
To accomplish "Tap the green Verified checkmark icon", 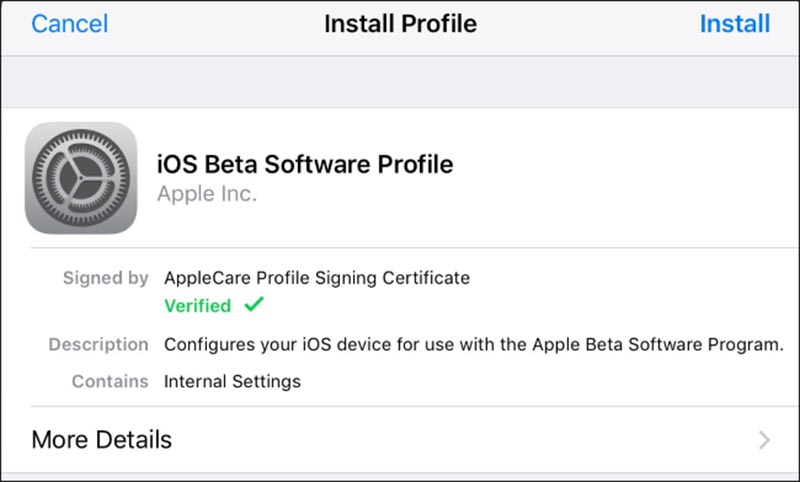I will click(254, 304).
